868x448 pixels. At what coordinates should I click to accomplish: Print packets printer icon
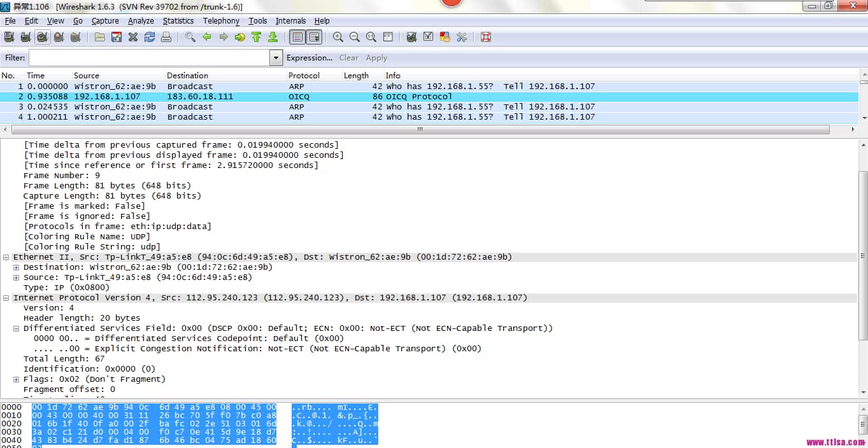[166, 37]
